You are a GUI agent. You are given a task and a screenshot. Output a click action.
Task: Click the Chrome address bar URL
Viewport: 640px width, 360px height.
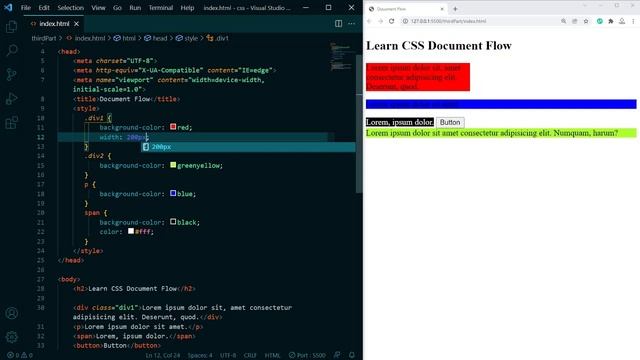click(x=448, y=21)
